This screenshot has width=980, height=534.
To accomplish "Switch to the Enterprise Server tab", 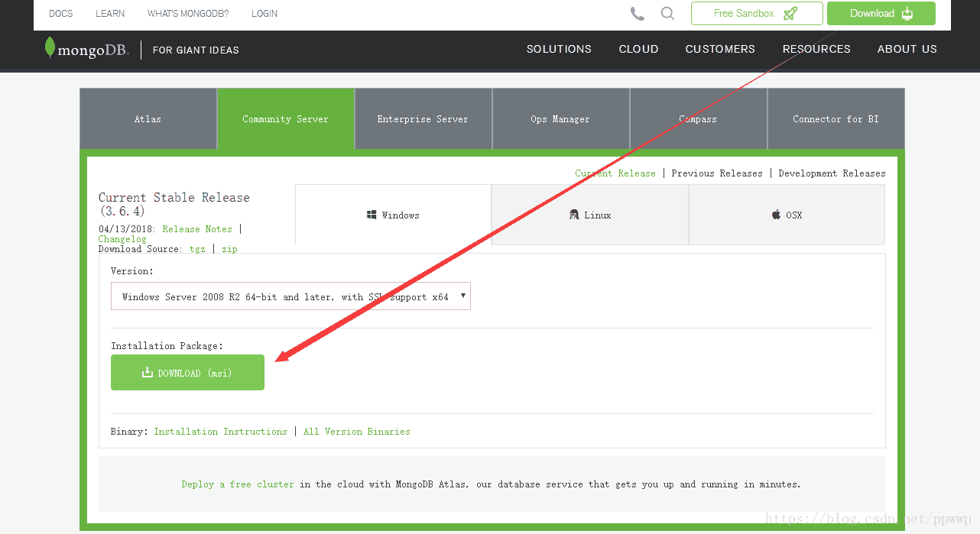I will tap(423, 118).
